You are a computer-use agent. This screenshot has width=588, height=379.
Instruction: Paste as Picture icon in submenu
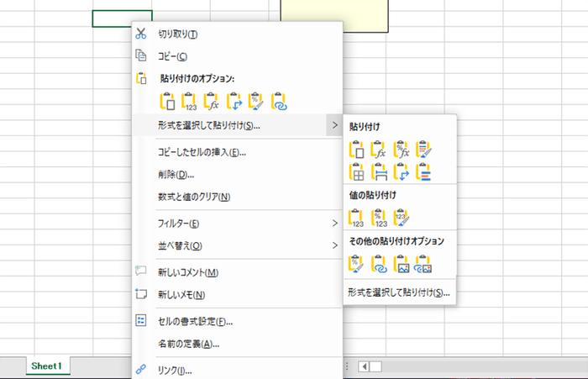click(402, 264)
